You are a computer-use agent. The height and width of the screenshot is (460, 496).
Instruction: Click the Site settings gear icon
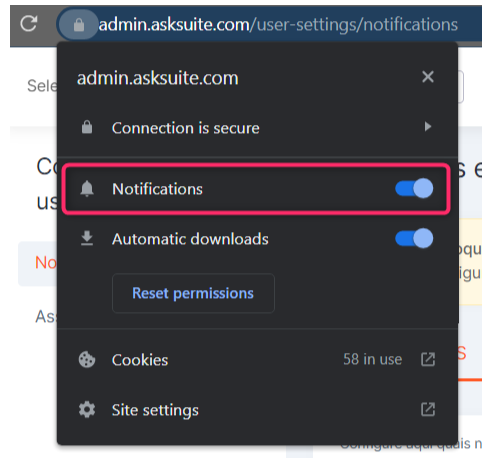point(87,409)
